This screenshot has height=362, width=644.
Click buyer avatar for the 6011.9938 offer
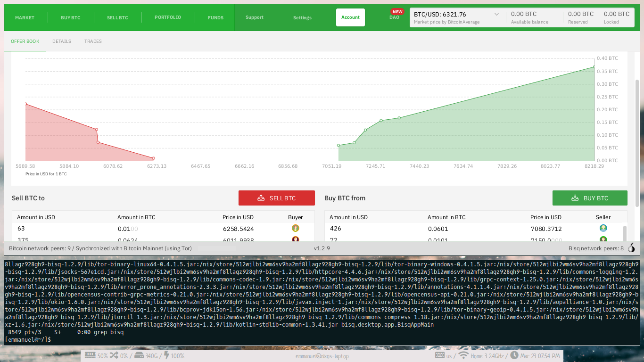point(296,239)
